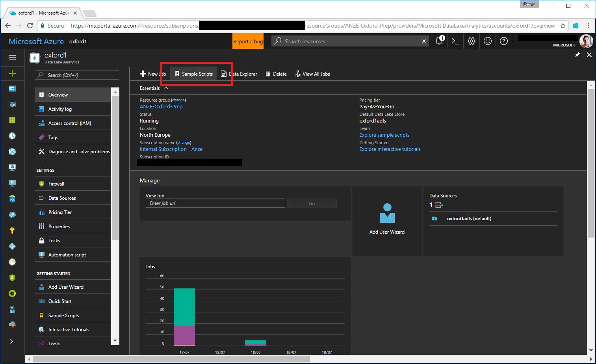Click into Search resources field
Screen dimensions: 596x364
click(351, 41)
